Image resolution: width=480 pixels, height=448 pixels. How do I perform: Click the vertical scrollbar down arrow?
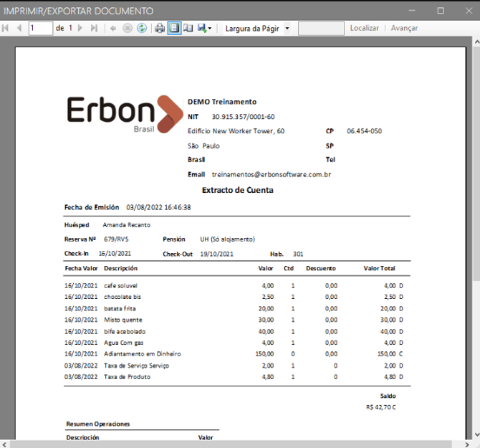pos(475,434)
